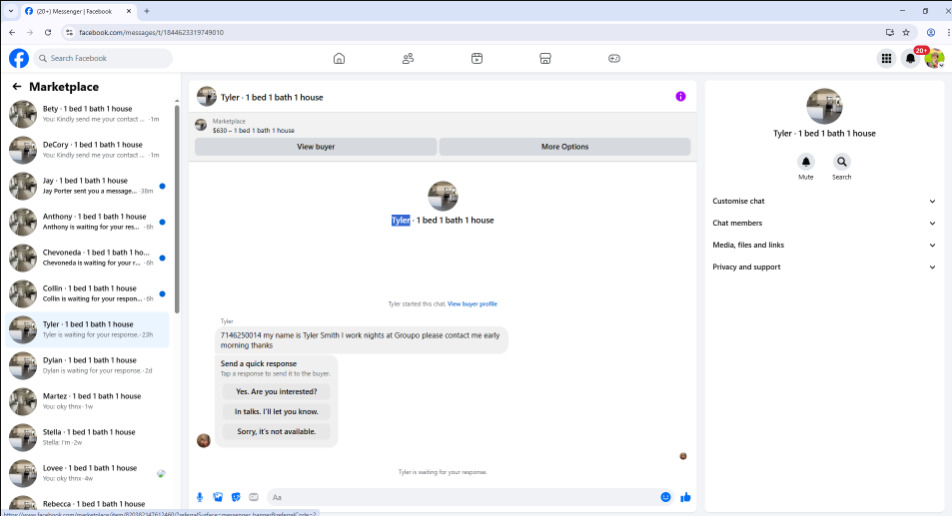
Task: Go back in the browser
Action: pyautogui.click(x=12, y=32)
